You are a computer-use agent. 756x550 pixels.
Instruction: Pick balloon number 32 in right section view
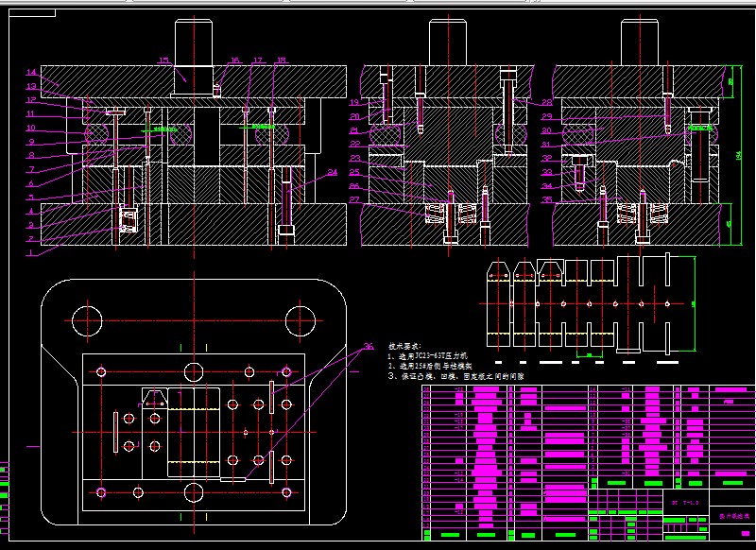coord(547,158)
